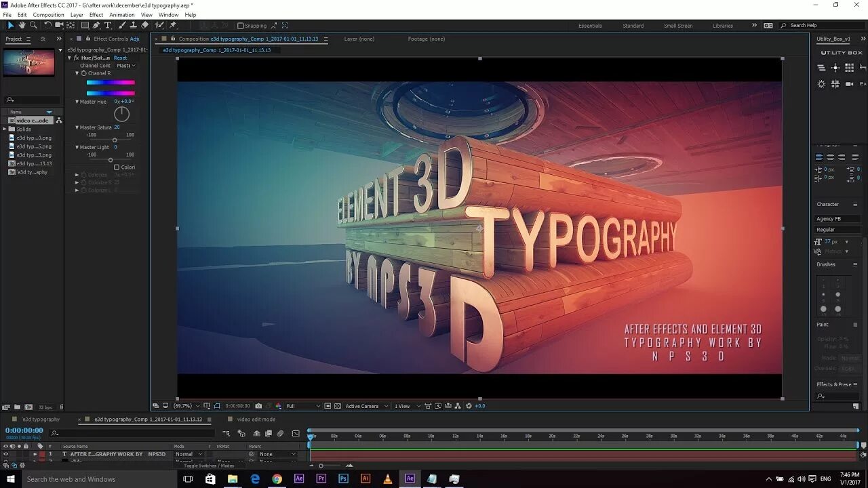Viewport: 868px width, 488px height.
Task: Select the Rectangle shape tool
Action: pyautogui.click(x=85, y=25)
